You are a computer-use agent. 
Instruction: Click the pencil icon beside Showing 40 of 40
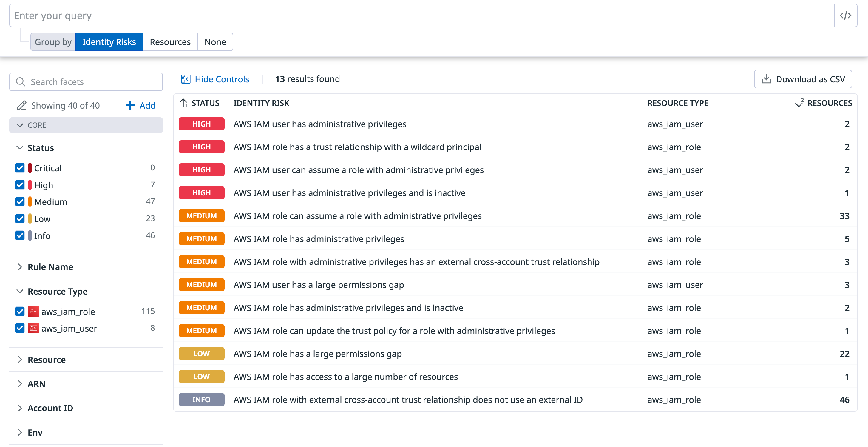[21, 105]
